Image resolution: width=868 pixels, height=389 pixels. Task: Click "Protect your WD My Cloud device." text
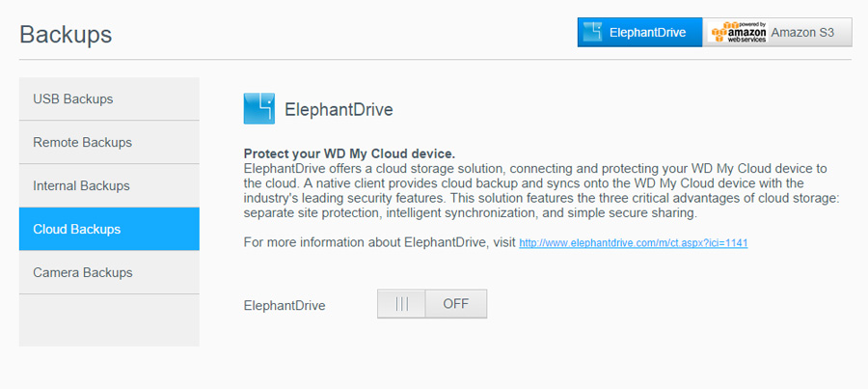[349, 153]
